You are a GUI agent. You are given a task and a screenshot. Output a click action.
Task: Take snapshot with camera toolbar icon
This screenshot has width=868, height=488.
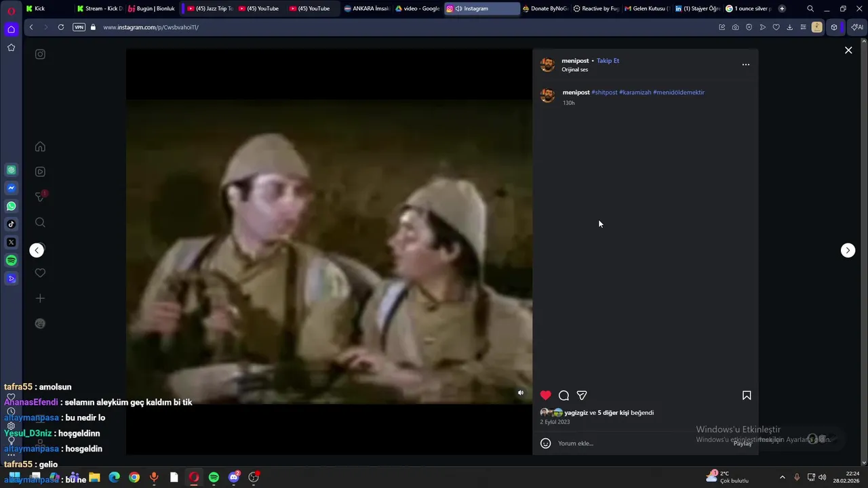coord(735,27)
